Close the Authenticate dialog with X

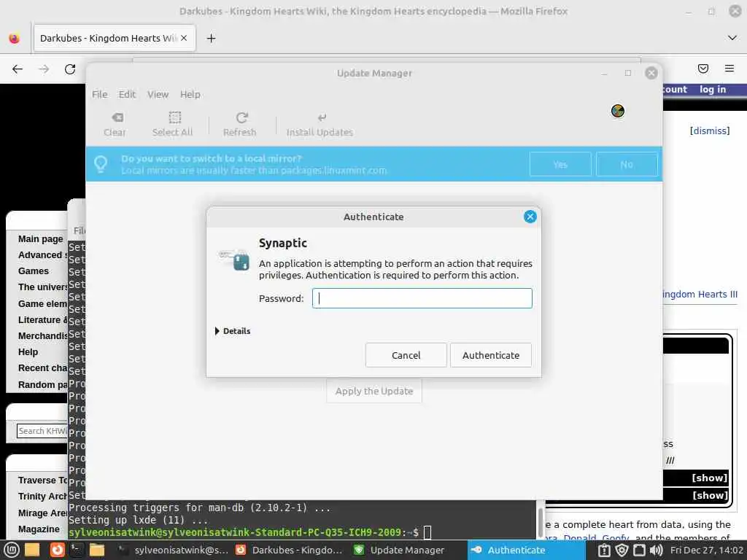pyautogui.click(x=530, y=217)
